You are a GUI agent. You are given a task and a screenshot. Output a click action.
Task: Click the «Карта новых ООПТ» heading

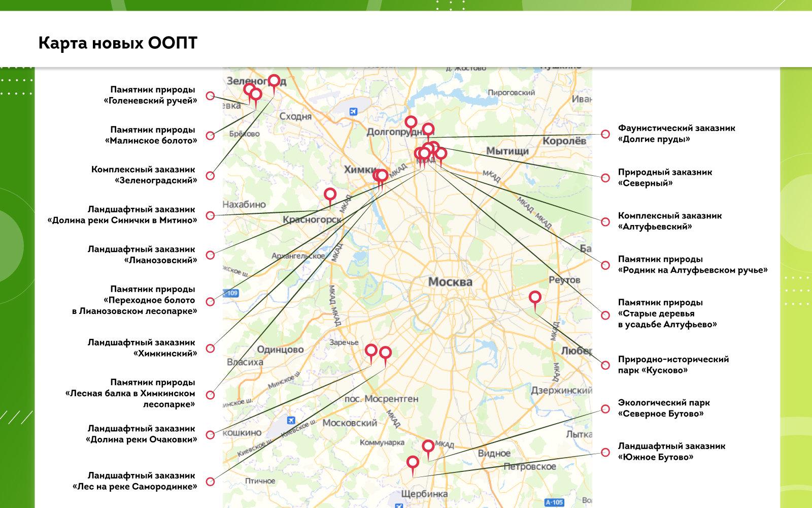pos(118,43)
